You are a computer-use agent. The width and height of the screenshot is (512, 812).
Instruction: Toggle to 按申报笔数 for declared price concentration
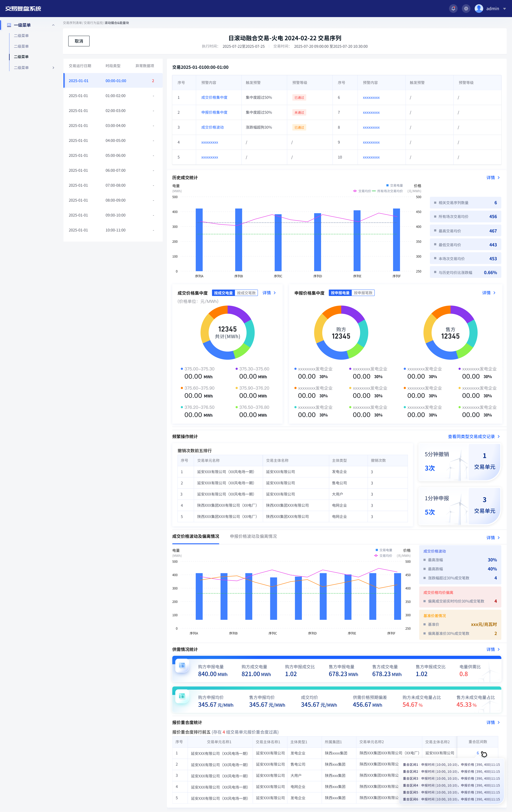click(x=363, y=293)
